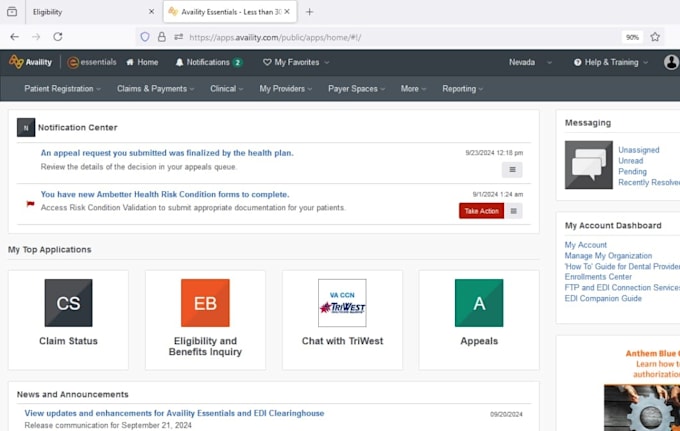View site security padlock info
Viewport: 680px width, 431px height.
pyautogui.click(x=162, y=37)
